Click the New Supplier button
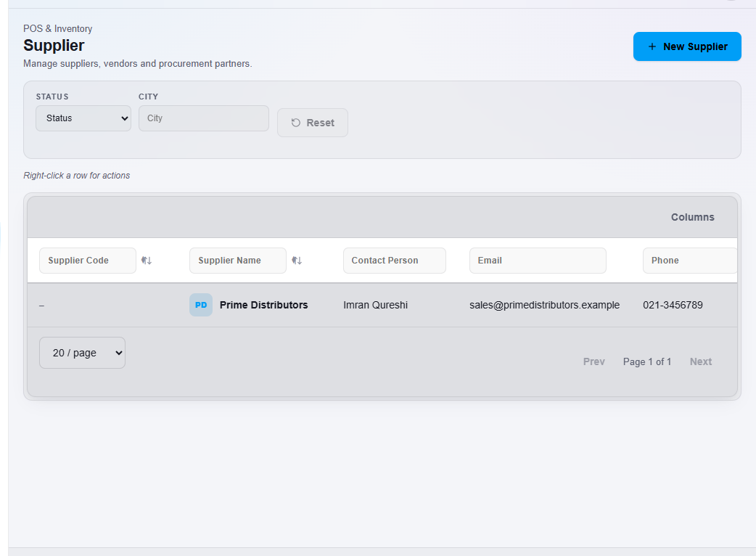 click(x=687, y=46)
